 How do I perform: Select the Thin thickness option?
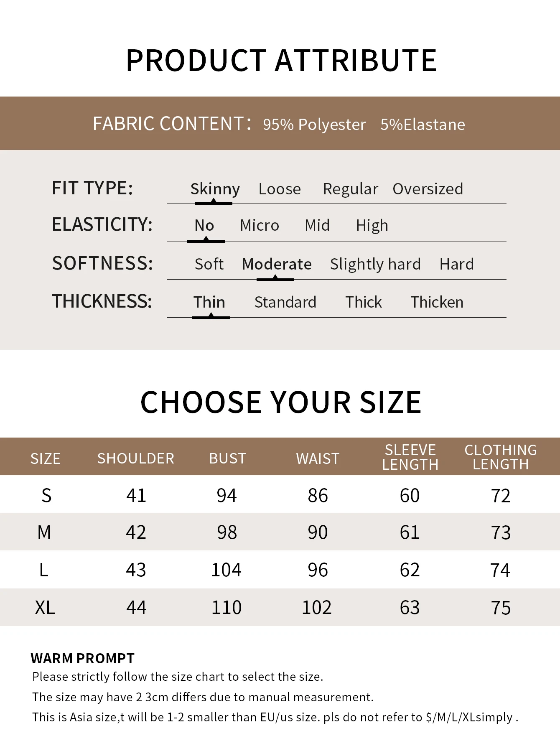(209, 302)
